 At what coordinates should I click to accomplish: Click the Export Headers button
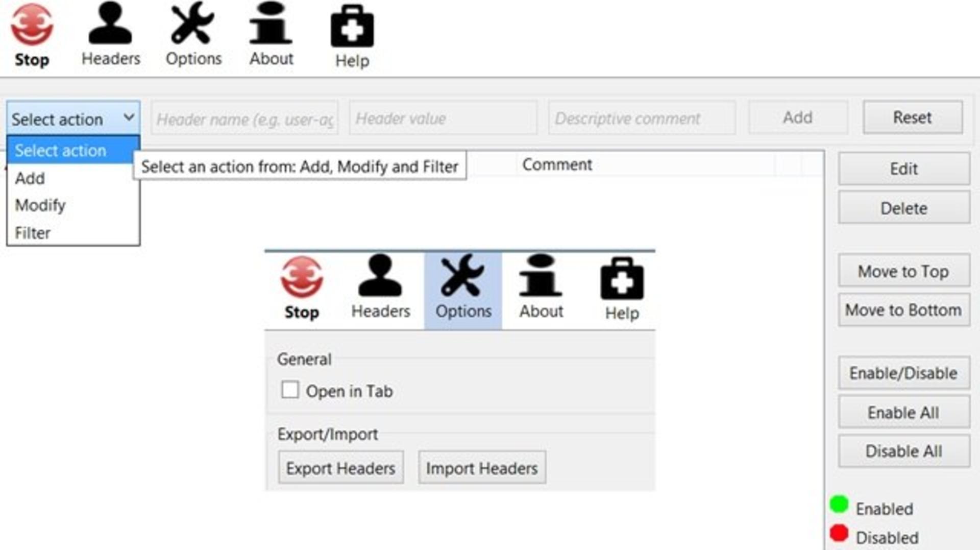tap(341, 467)
